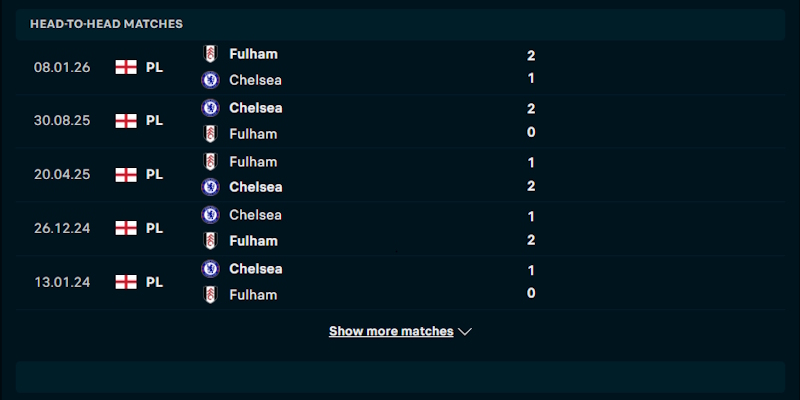Click Chelsea crest in 08.01.26 match
Viewport: 800px width, 400px height.
(210, 80)
